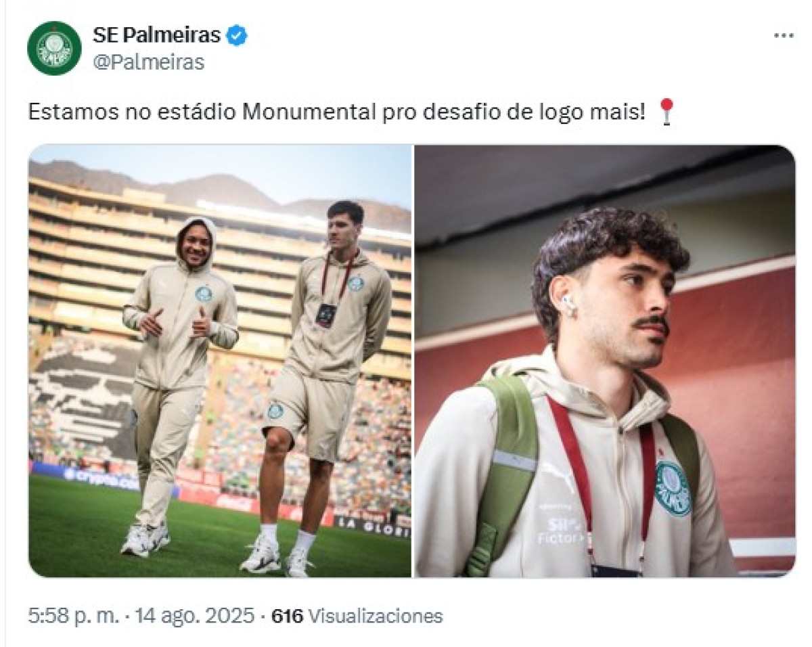Viewport: 812px width, 647px height.
Task: Click the 14 ago. 2025 date
Action: pyautogui.click(x=194, y=616)
